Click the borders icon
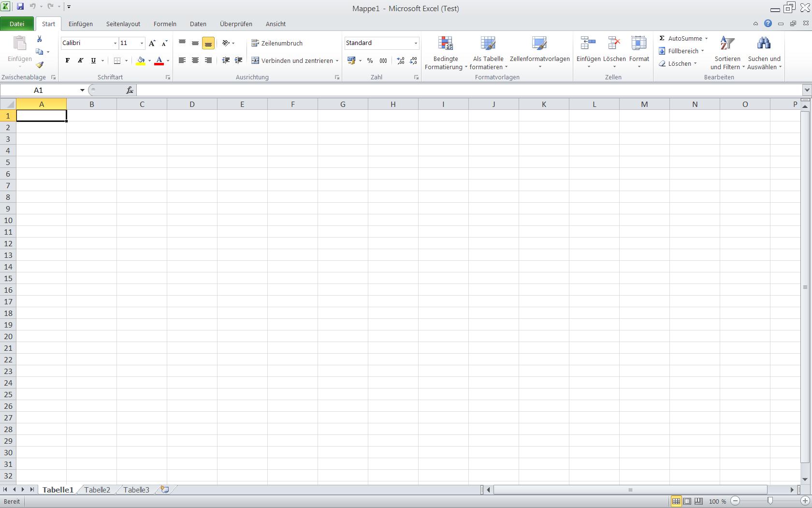This screenshot has width=812, height=508. pyautogui.click(x=117, y=61)
